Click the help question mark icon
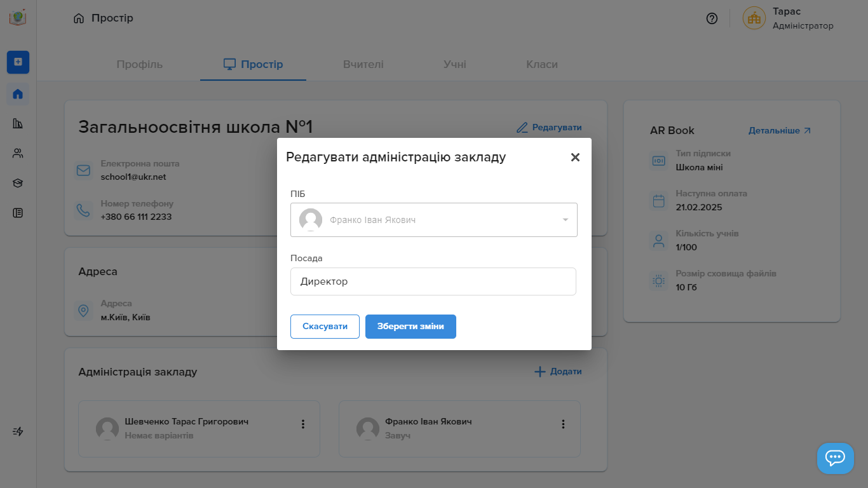 [712, 18]
